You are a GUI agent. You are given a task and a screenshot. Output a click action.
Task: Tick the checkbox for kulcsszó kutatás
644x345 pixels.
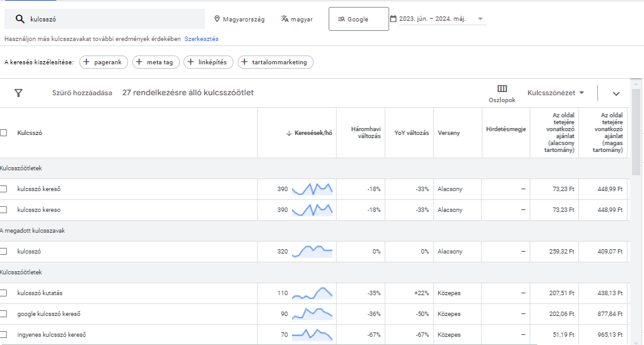click(4, 293)
